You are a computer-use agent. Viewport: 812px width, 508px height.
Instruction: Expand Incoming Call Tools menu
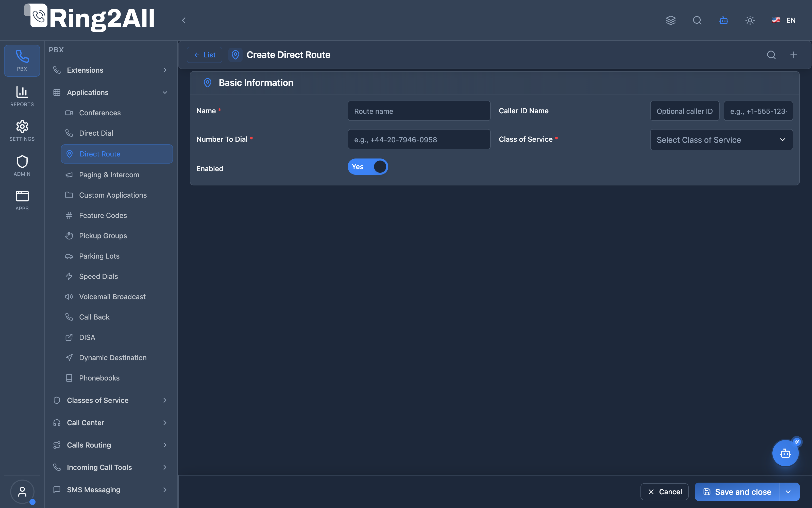[110, 467]
